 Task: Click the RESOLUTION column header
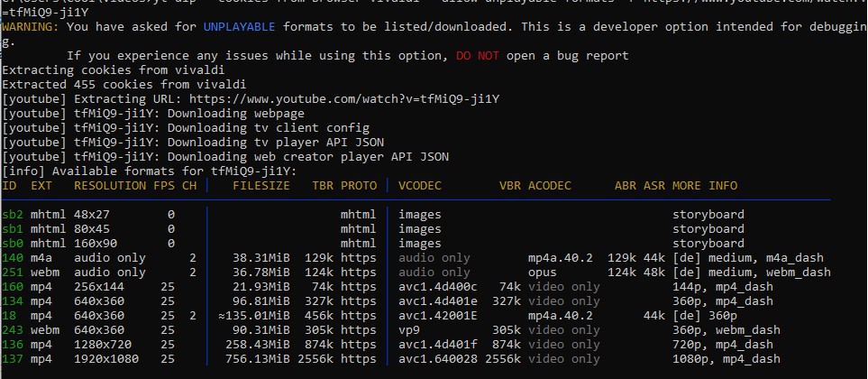coord(109,186)
